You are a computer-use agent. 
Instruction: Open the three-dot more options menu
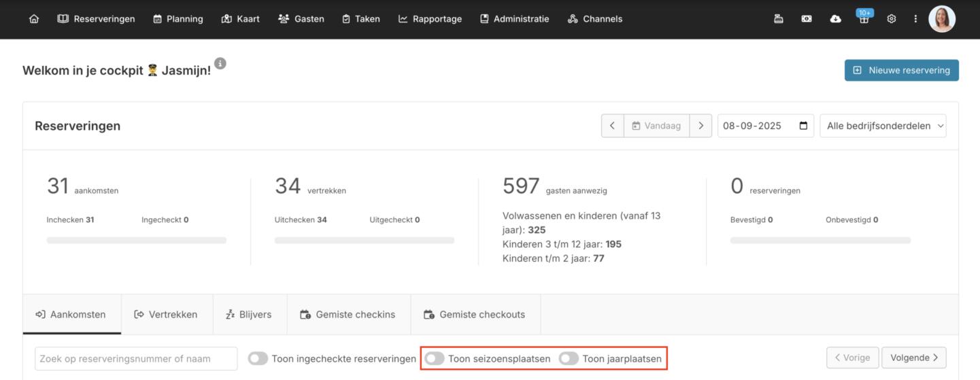[915, 19]
